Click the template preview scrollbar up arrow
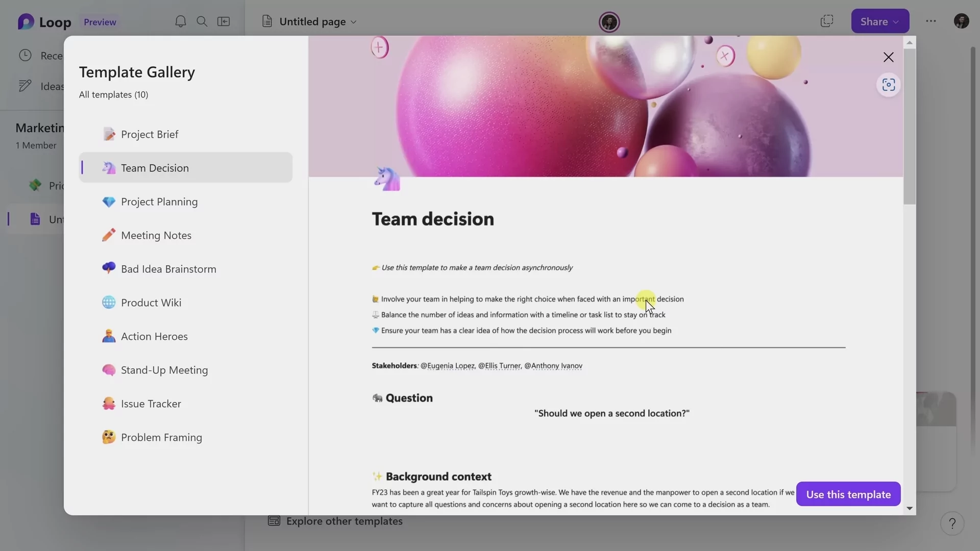 (x=910, y=43)
